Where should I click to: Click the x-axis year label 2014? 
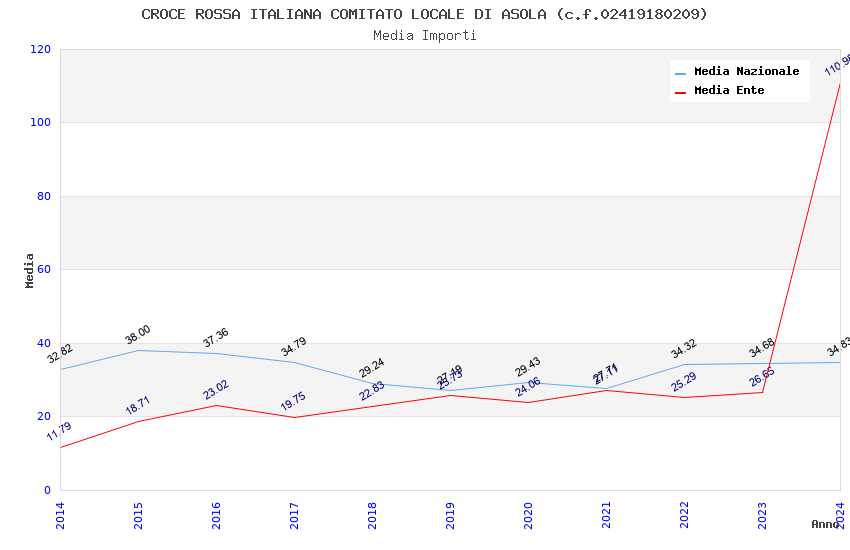60,515
